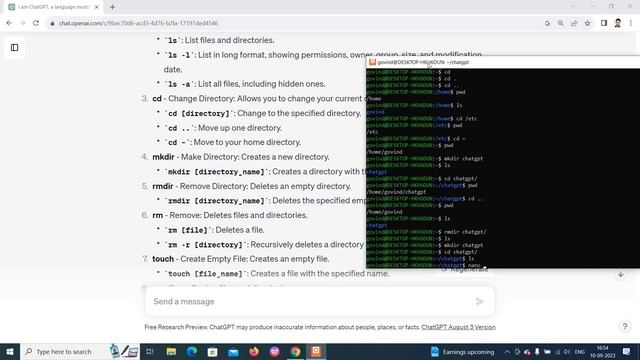
Task: Launch Microsoft Edge from the taskbar
Action: click(192, 351)
